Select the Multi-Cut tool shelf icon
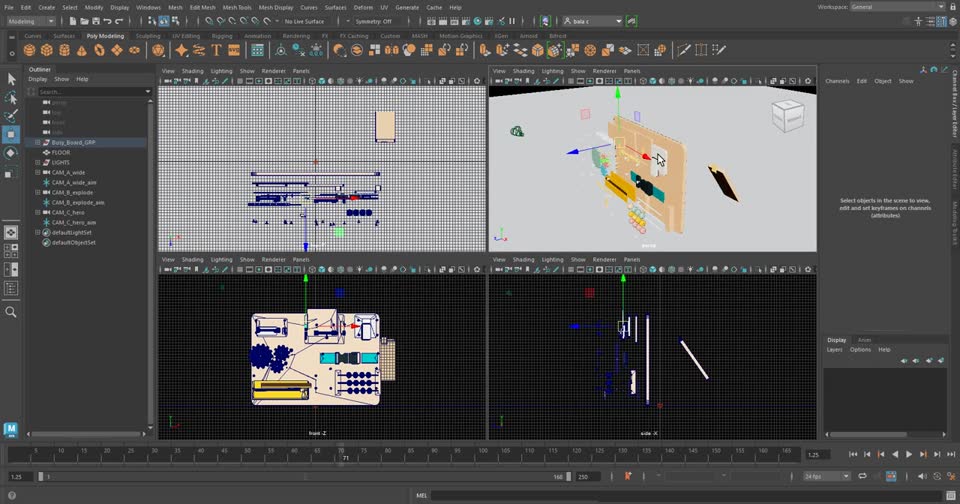The width and height of the screenshot is (960, 504). click(683, 50)
